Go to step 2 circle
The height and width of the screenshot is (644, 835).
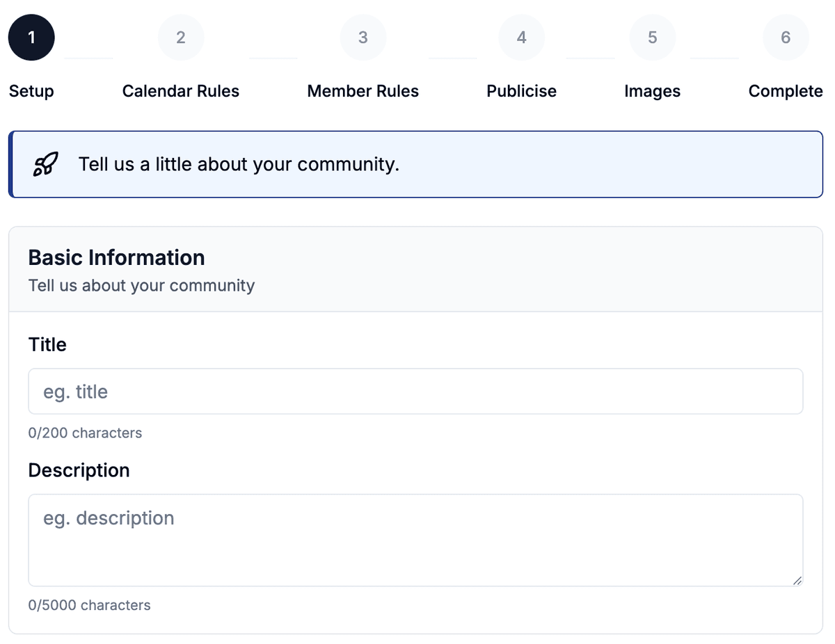[181, 38]
